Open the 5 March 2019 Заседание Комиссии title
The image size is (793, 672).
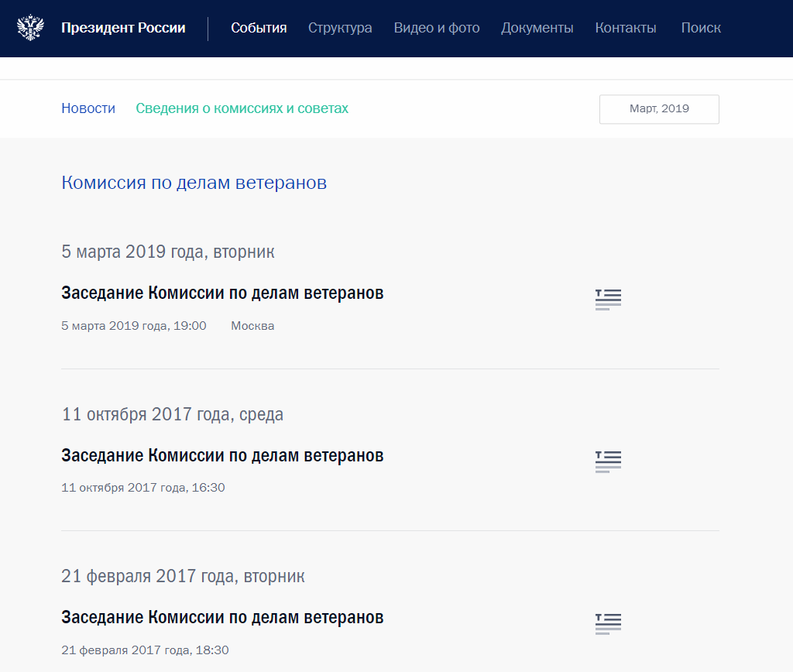click(222, 293)
